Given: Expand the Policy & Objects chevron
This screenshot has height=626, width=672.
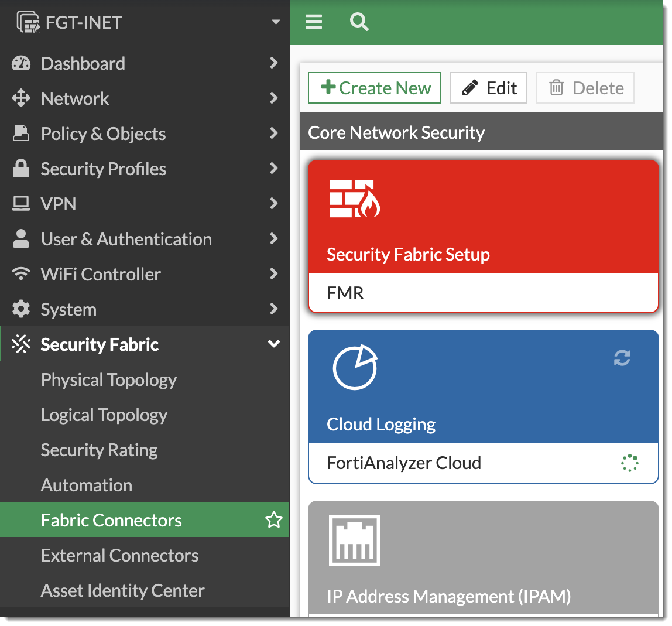Looking at the screenshot, I should coord(273,134).
